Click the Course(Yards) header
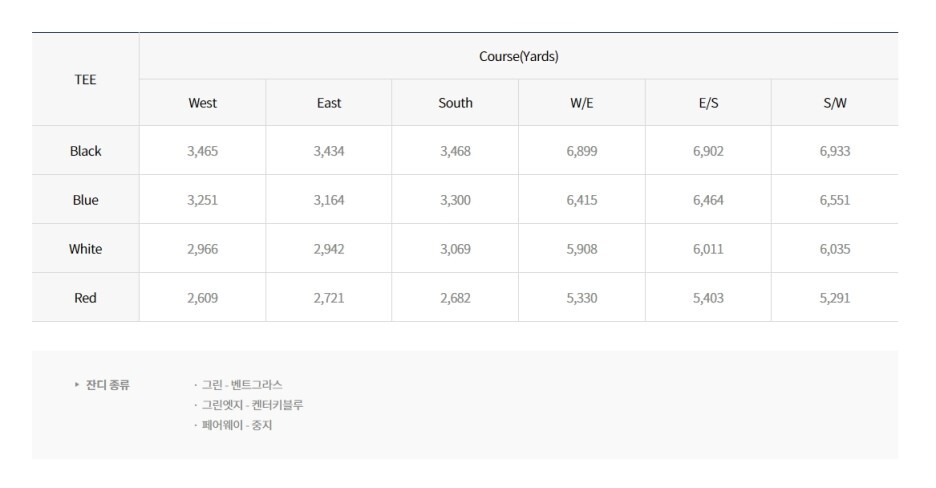Viewport: 936px width, 488px height. coord(519,56)
